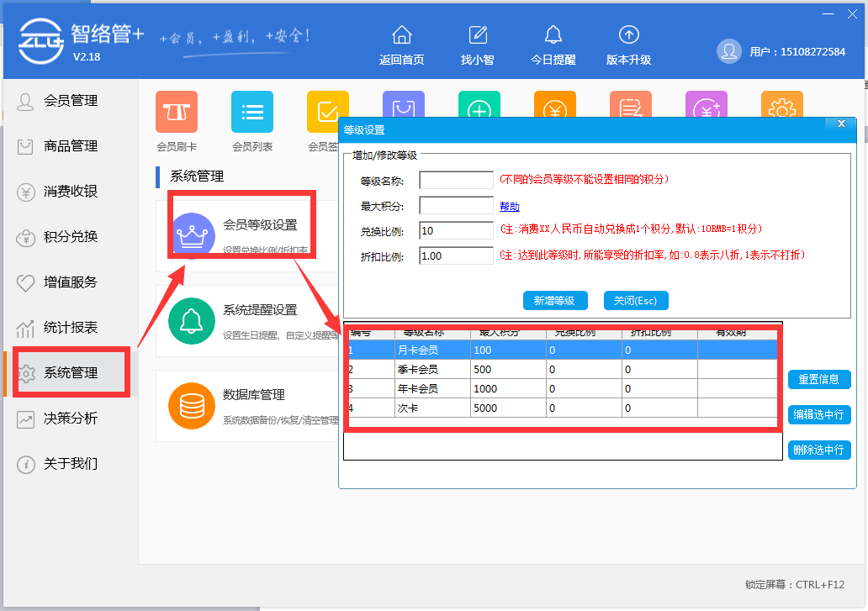Click the purple shopping bag icon
The image size is (868, 611).
click(x=404, y=104)
